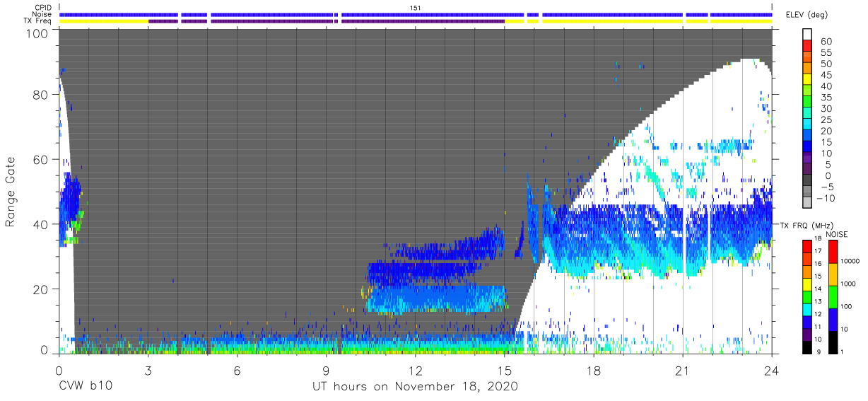Pick the cyan 20–25 segment of ELEV colorbar
Image resolution: width=868 pixels, height=401 pixels.
[808, 125]
